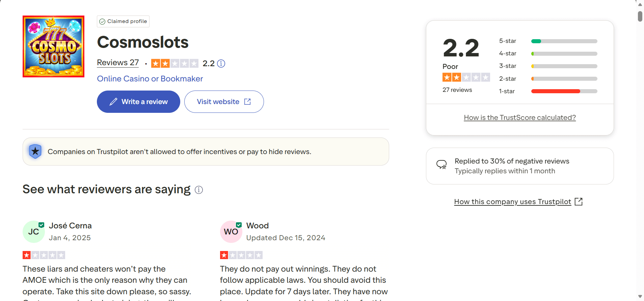Click the info icon beside the 2.2 rating
Image resolution: width=644 pixels, height=301 pixels.
click(x=221, y=64)
